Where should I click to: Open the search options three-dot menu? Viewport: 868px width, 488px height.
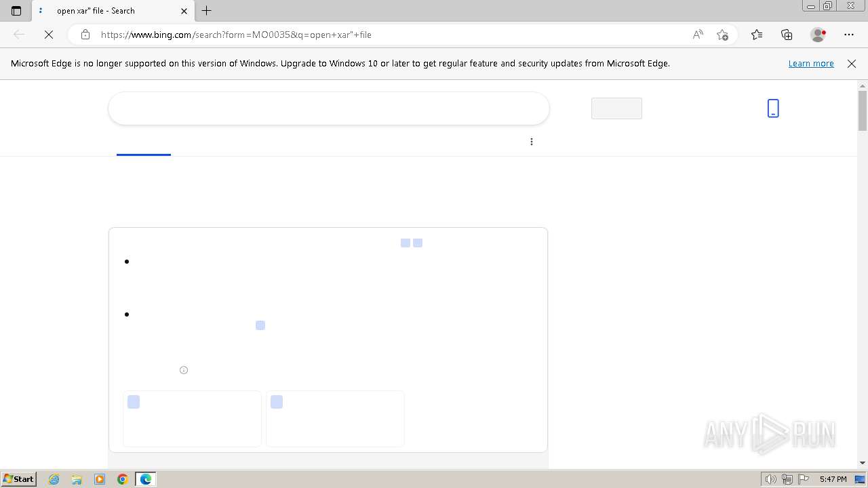pyautogui.click(x=532, y=142)
